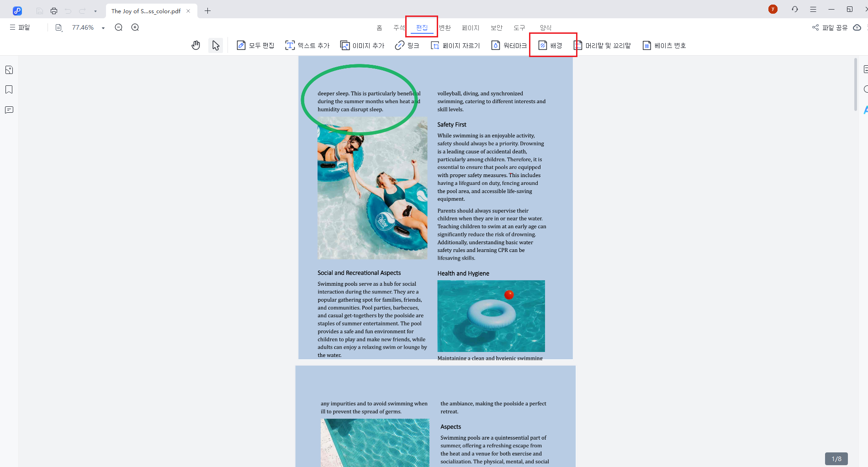Viewport: 868px width, 467px height.
Task: Click 워터마크 watermark tool
Action: [509, 45]
